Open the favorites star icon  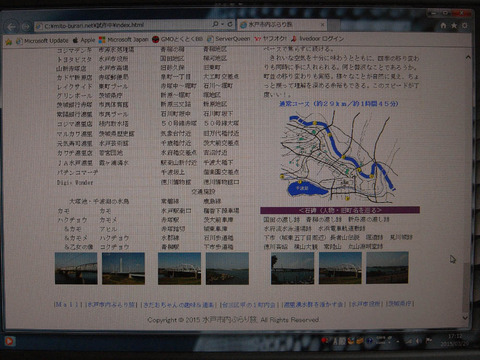tap(454, 25)
